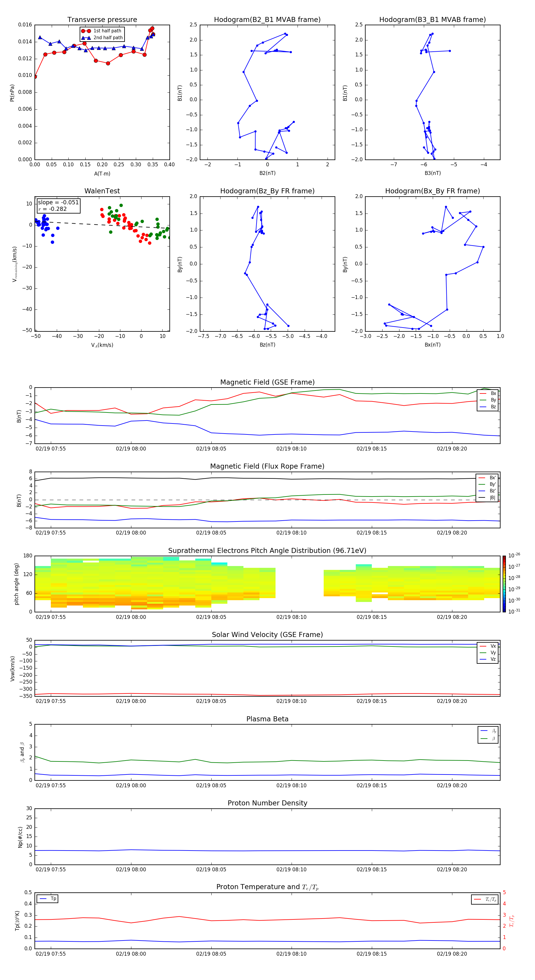Click the Vsw(km/s) axis label
The width and height of the screenshot is (535, 980).
(12, 668)
